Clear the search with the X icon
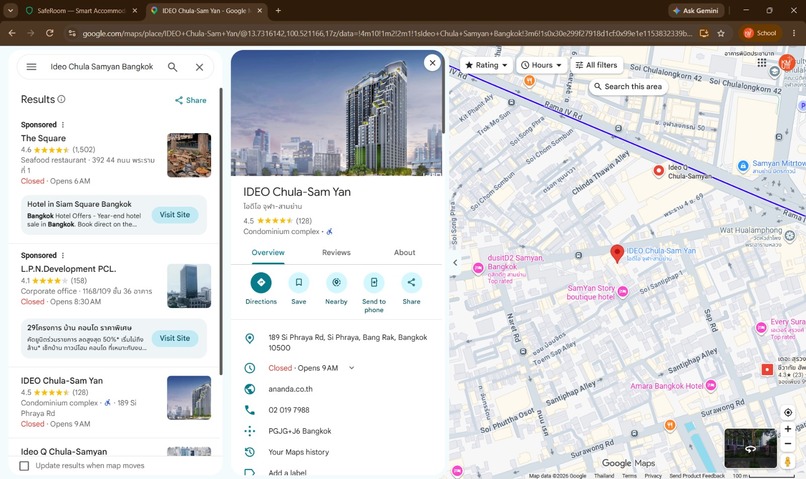The height and width of the screenshot is (479, 806). (199, 67)
